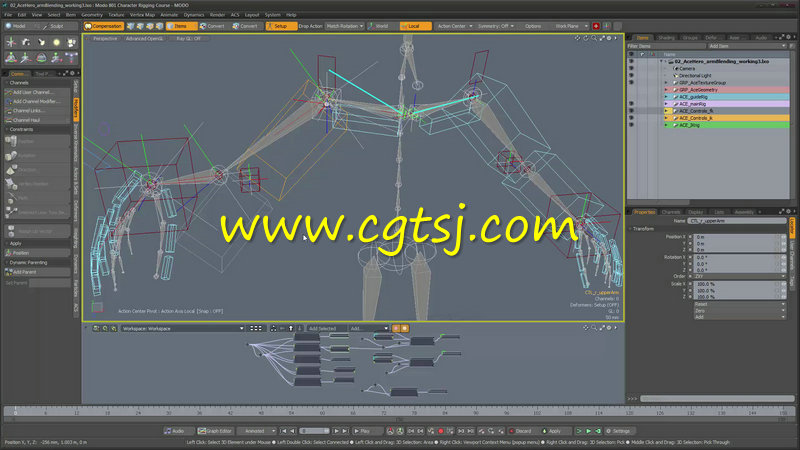Open the Vertex Map menu

click(x=142, y=15)
